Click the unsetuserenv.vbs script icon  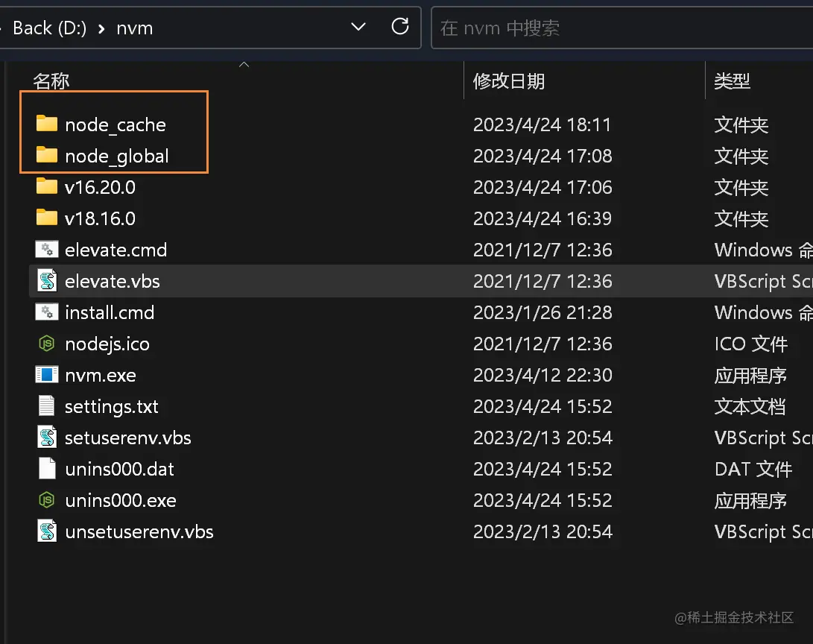click(x=47, y=531)
